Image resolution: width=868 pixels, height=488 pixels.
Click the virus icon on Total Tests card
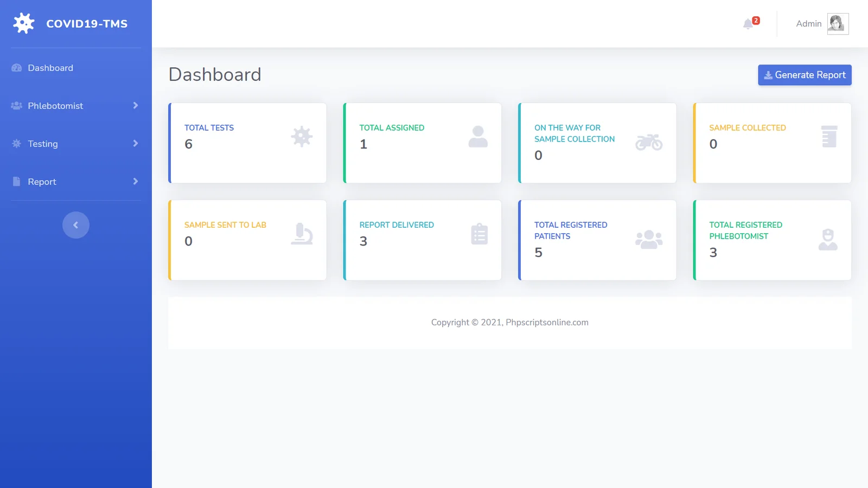tap(302, 137)
